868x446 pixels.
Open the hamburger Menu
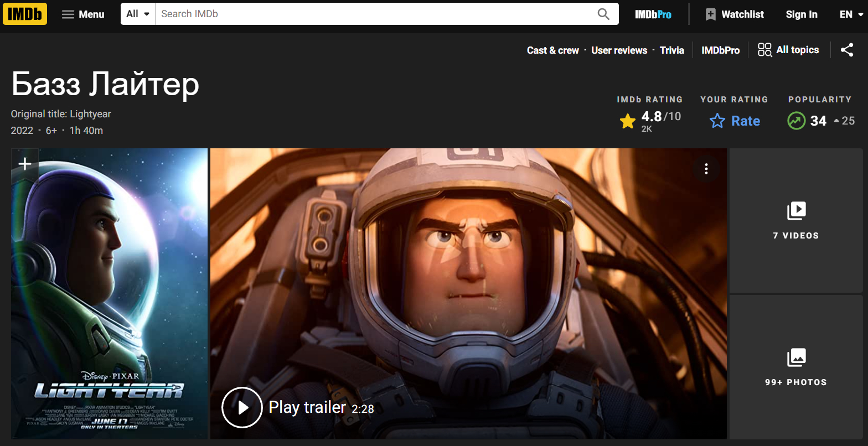(83, 14)
